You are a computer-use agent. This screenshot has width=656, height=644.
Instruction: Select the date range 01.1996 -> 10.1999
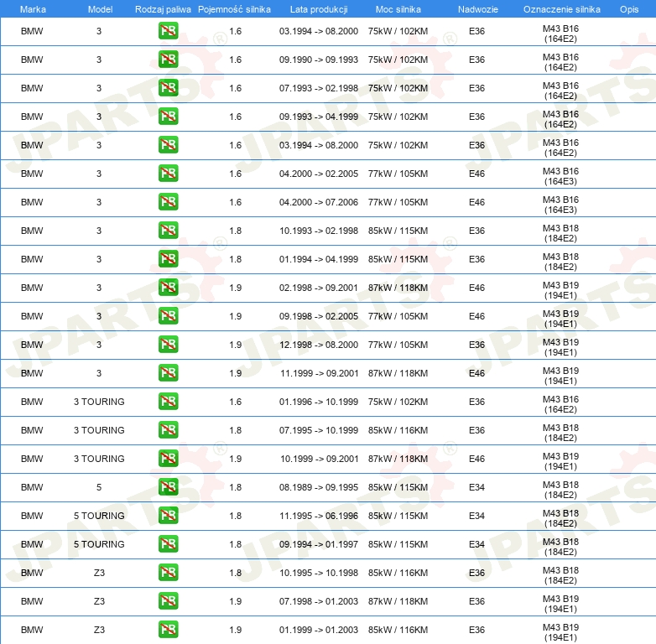click(x=319, y=402)
